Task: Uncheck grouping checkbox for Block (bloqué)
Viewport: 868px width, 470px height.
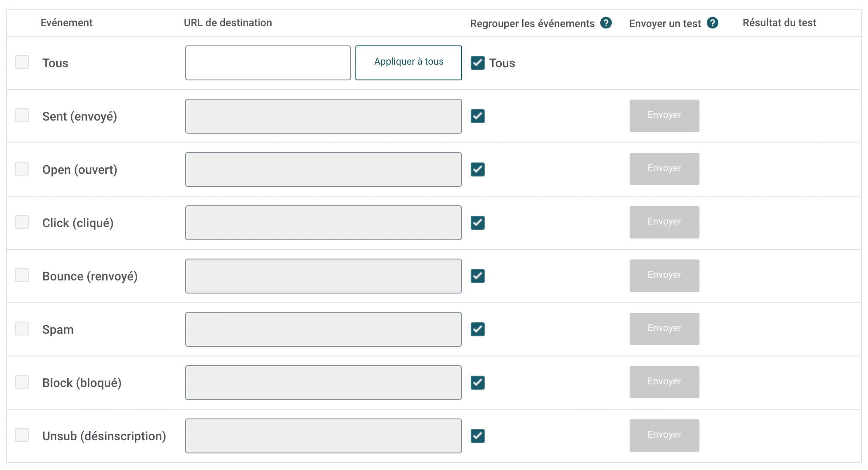Action: [x=478, y=383]
